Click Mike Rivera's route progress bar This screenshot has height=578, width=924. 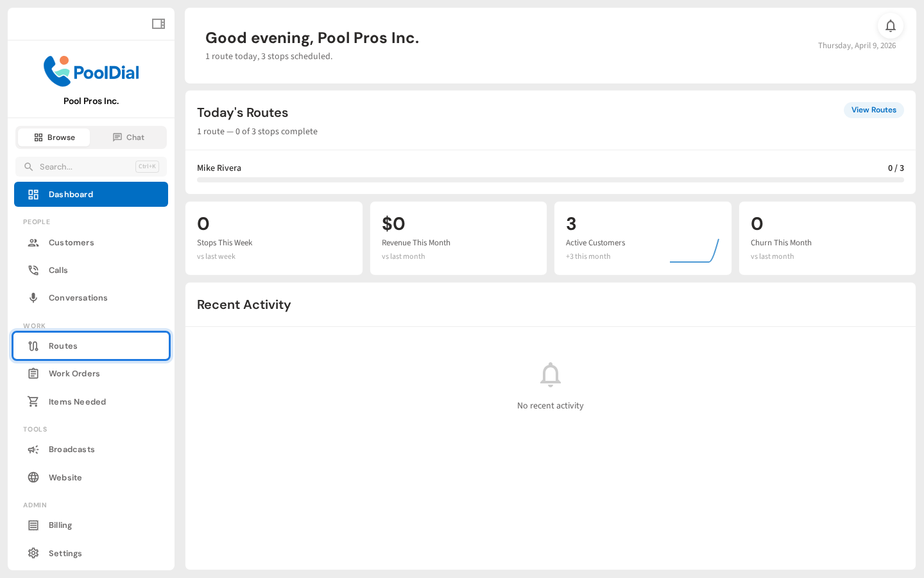[550, 180]
